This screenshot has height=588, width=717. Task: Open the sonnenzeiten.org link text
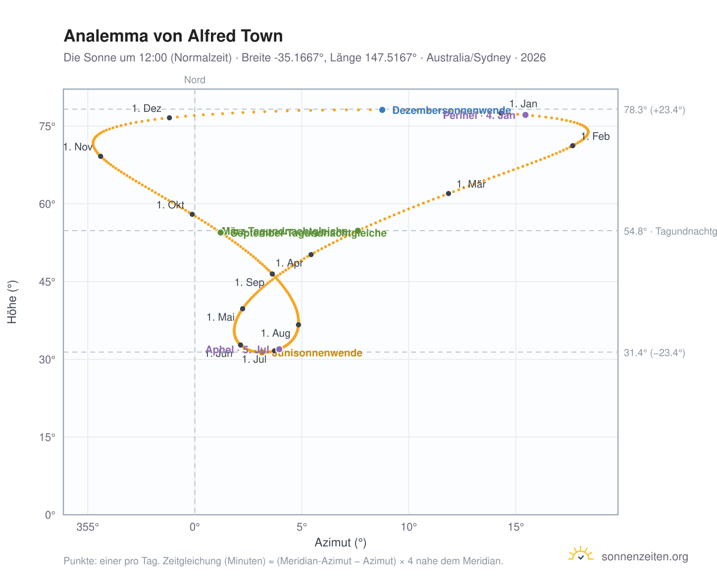click(645, 557)
